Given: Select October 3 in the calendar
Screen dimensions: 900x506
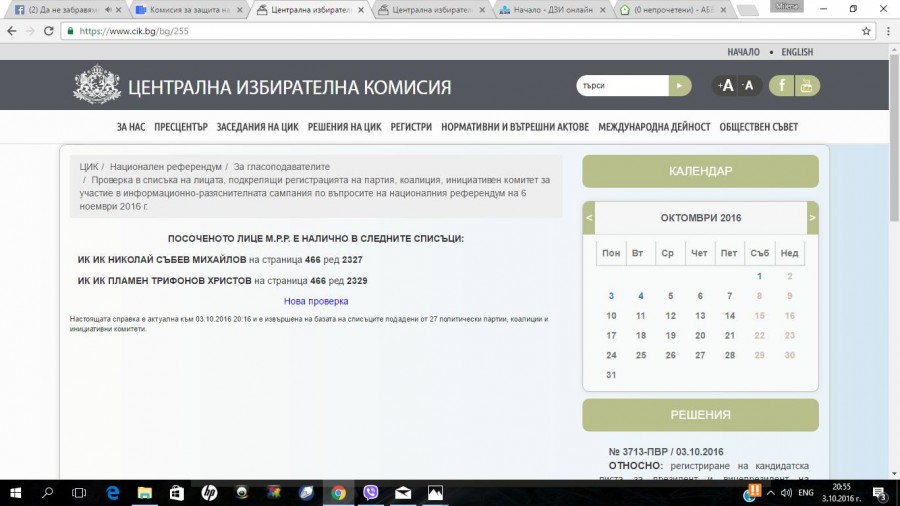Looking at the screenshot, I should click(611, 296).
